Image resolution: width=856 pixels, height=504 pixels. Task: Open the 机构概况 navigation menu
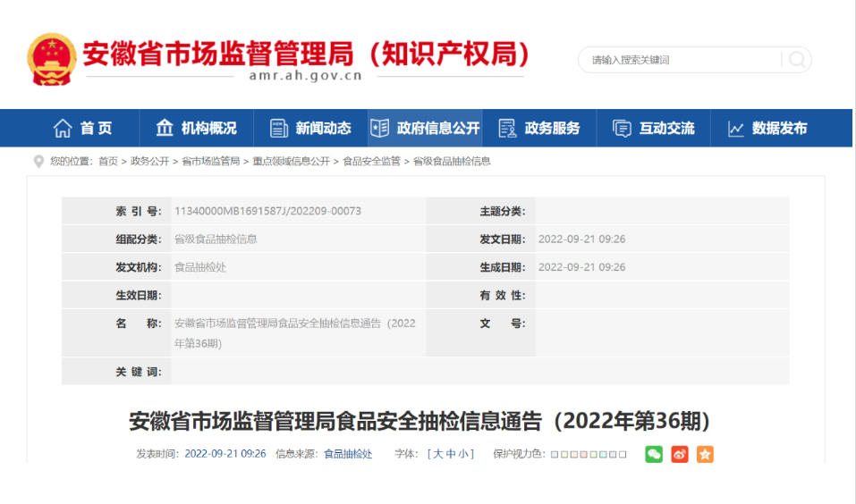197,129
